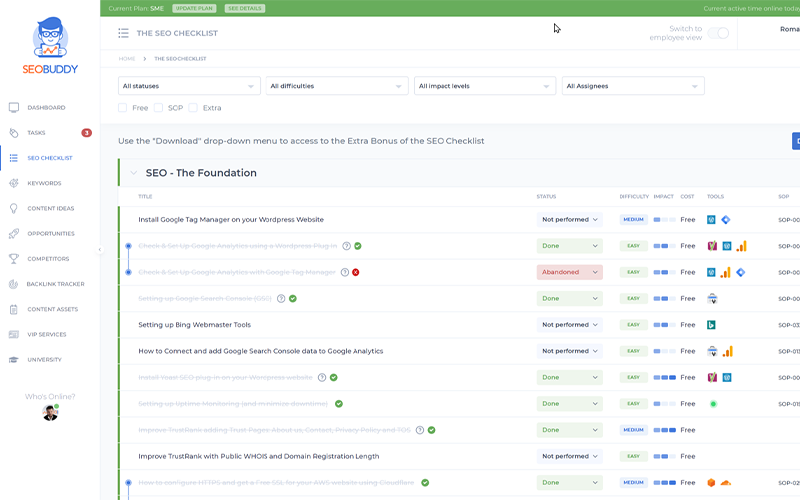Image resolution: width=800 pixels, height=500 pixels.
Task: Open Improve TrustRank with Public WHOIS task
Action: pyautogui.click(x=259, y=456)
